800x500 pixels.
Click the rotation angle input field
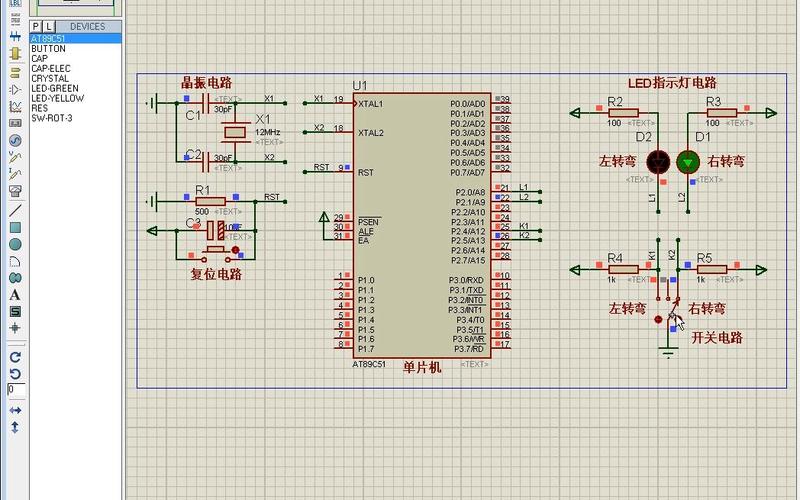click(x=16, y=389)
